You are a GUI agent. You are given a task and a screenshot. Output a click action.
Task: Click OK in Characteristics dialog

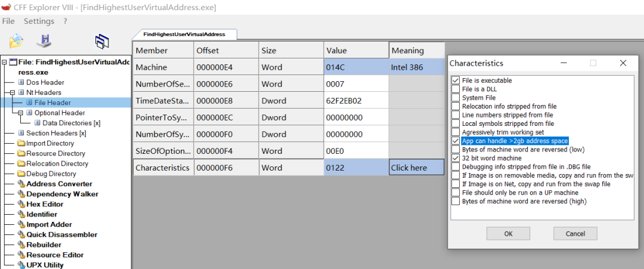pyautogui.click(x=509, y=234)
